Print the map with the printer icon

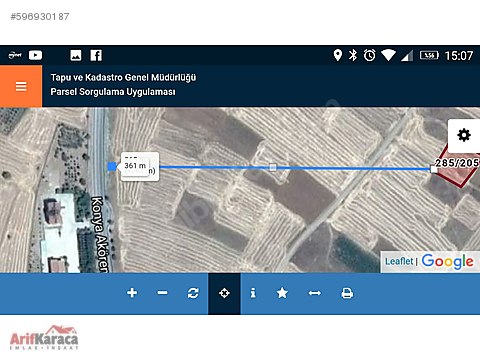pyautogui.click(x=347, y=293)
